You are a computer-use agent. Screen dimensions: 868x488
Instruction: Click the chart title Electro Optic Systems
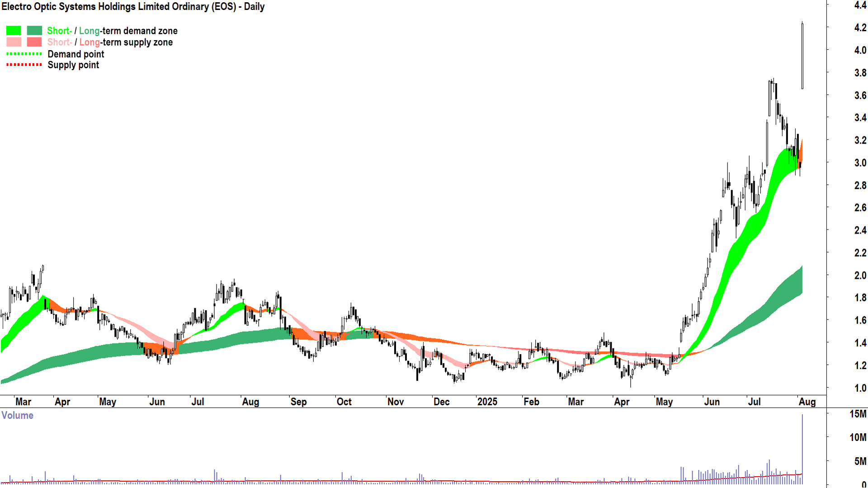pos(133,7)
